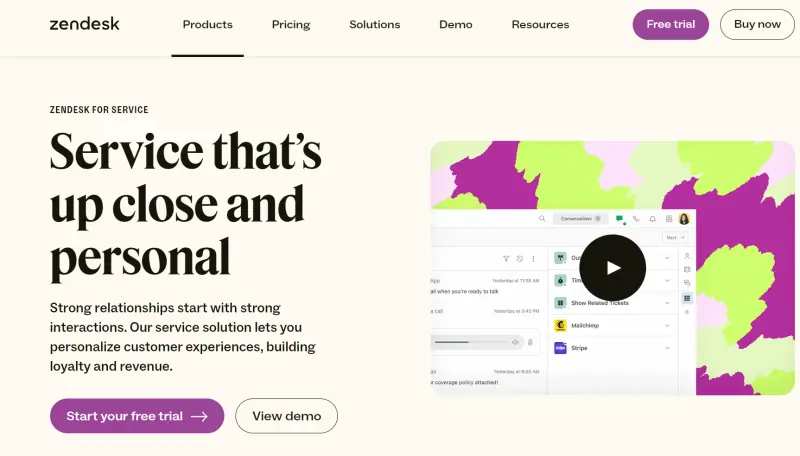
Task: Click the filter funnel icon in preview
Action: [506, 259]
